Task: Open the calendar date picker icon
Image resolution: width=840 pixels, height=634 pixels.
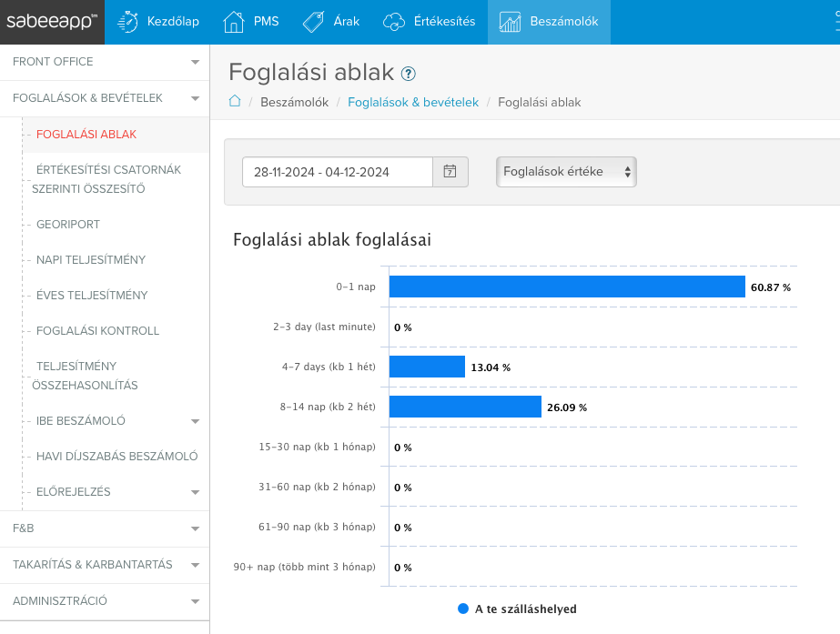Action: (x=450, y=171)
